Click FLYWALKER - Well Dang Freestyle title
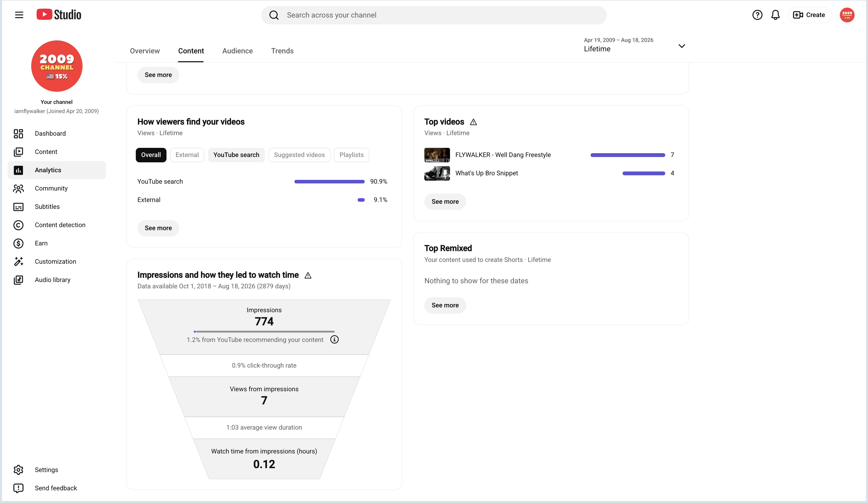Viewport: 868px width, 503px height. (x=503, y=155)
